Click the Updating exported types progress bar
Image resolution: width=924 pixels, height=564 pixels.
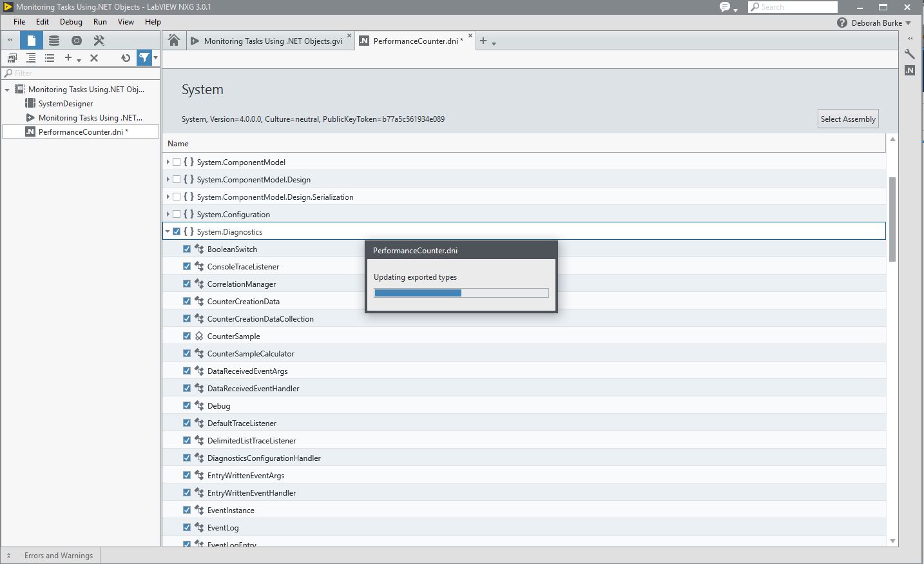(461, 293)
